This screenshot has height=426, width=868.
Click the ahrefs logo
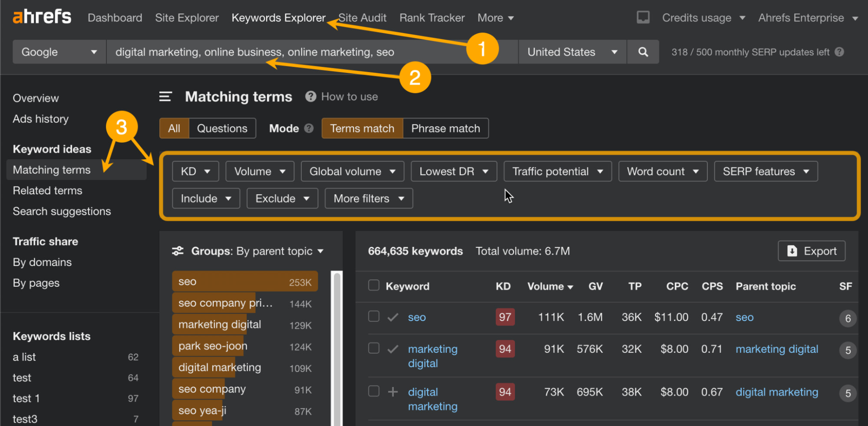click(x=41, y=16)
